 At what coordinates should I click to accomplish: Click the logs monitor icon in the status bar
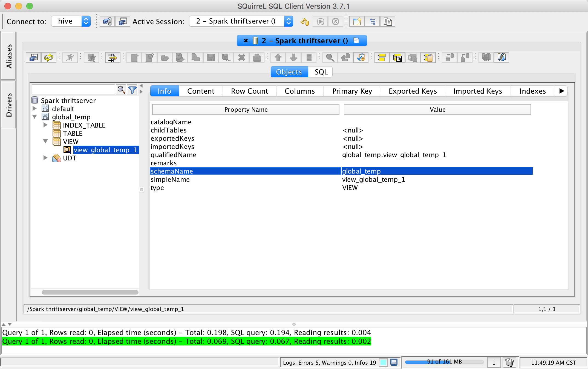pyautogui.click(x=394, y=362)
